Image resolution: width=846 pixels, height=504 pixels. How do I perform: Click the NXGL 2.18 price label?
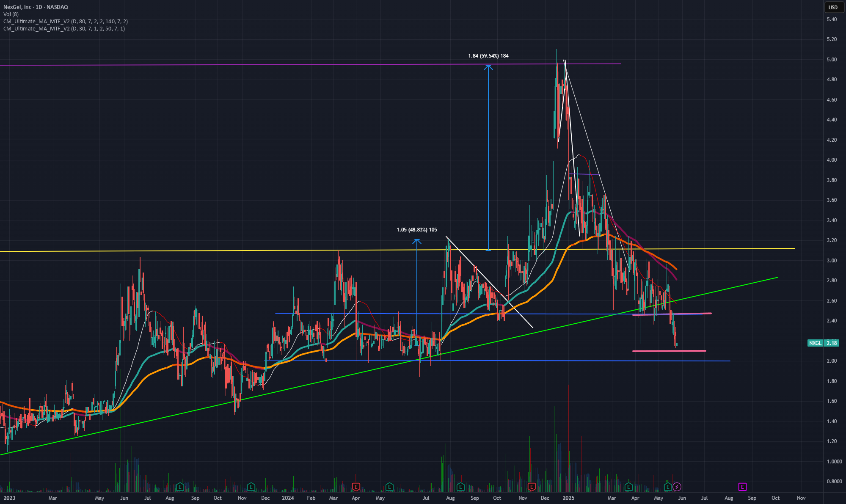point(823,343)
